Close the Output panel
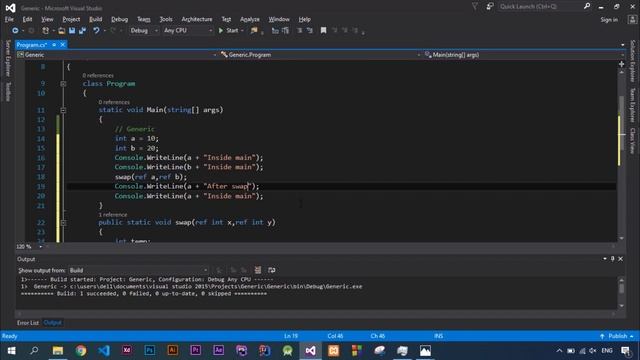This screenshot has height=360, width=640. [x=620, y=259]
